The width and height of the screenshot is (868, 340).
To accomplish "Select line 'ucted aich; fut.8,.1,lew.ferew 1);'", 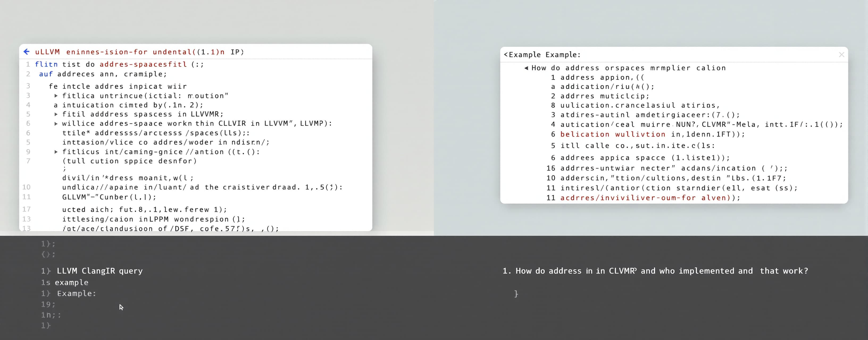I will 145,210.
